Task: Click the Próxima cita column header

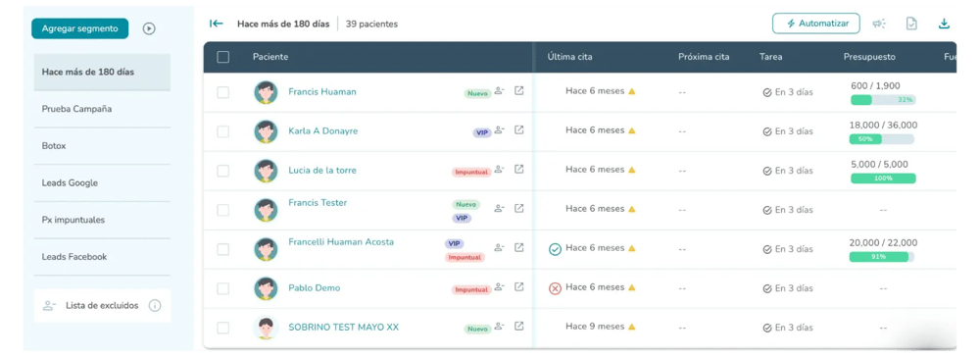Action: (x=704, y=57)
